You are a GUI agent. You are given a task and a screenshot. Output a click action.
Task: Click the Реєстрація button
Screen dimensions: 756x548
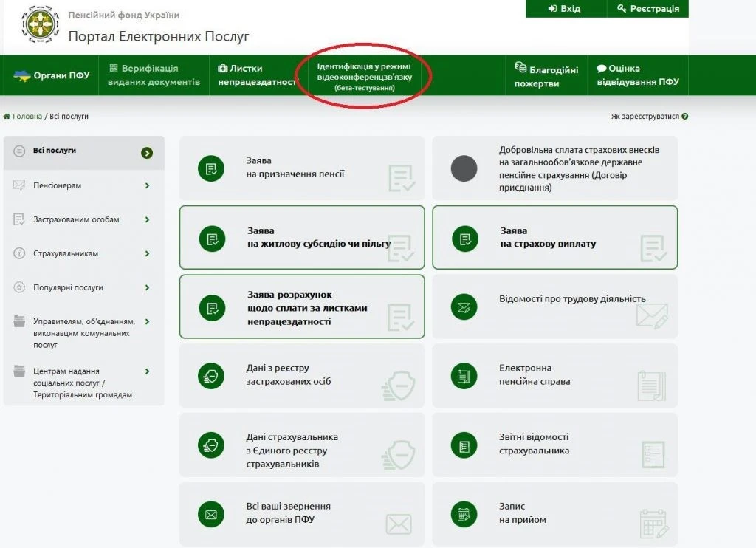click(647, 9)
